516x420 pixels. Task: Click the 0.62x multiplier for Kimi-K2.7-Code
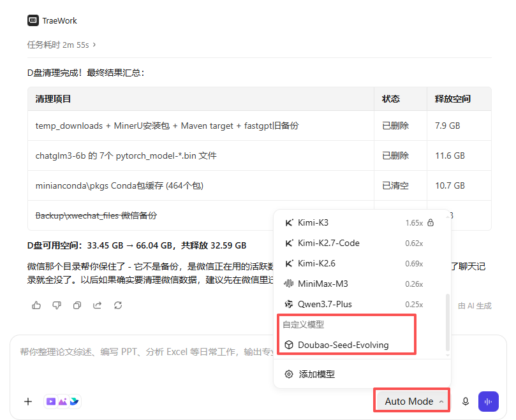[414, 243]
